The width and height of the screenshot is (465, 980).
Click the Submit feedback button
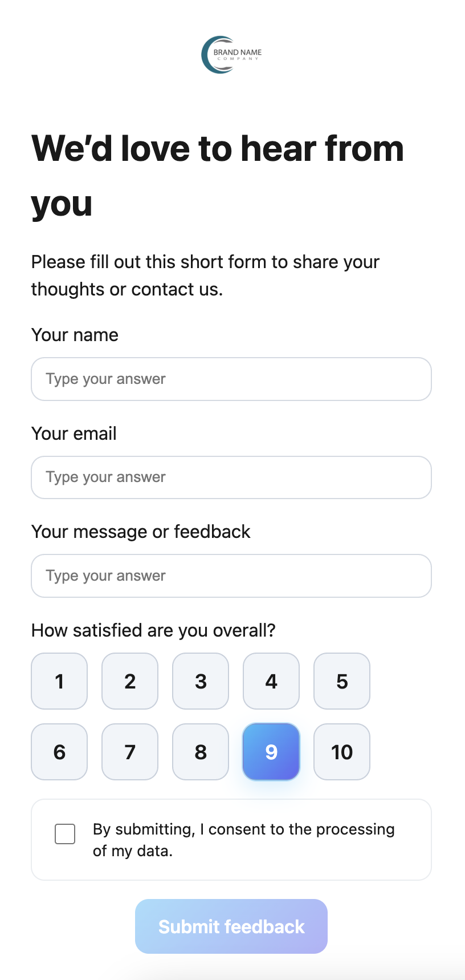click(231, 926)
